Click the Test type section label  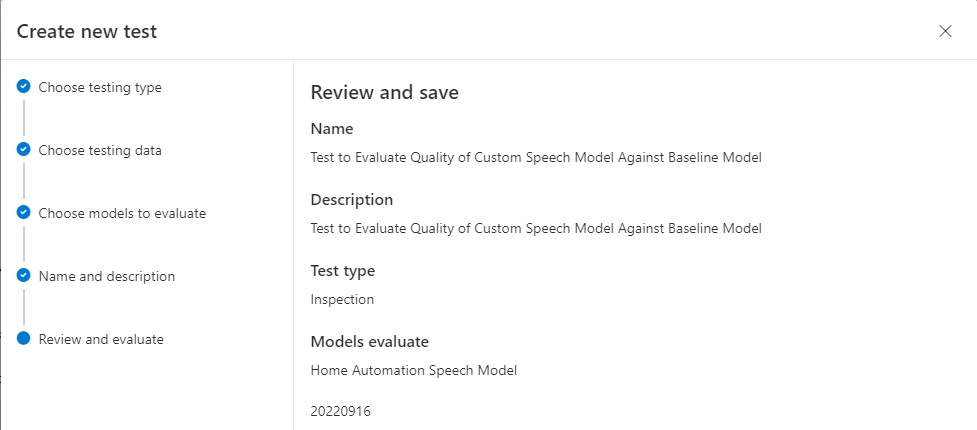pos(343,271)
